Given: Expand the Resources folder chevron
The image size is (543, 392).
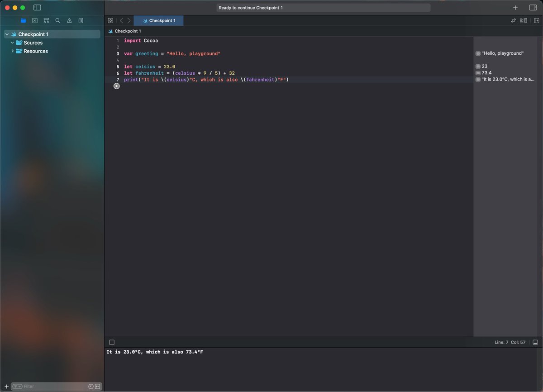Looking at the screenshot, I should tap(12, 51).
